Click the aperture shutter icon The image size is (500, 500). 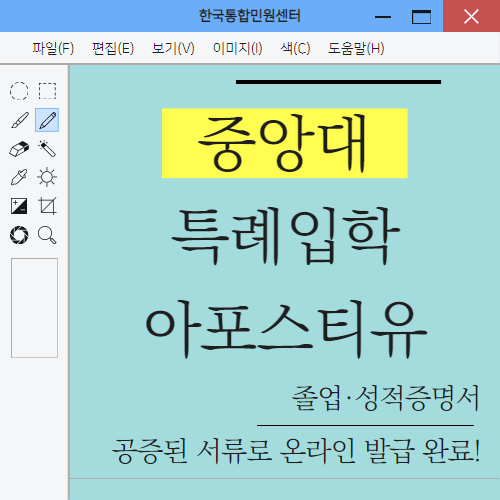click(x=19, y=235)
